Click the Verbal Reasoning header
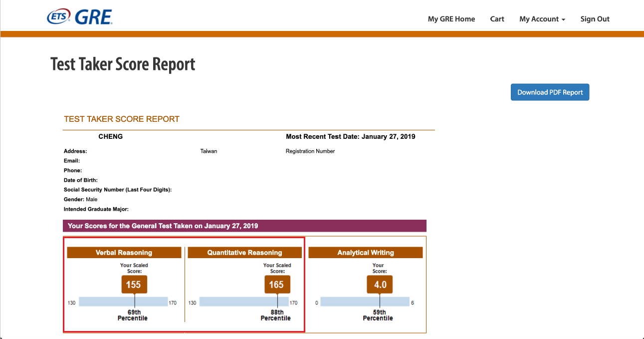 (x=124, y=253)
